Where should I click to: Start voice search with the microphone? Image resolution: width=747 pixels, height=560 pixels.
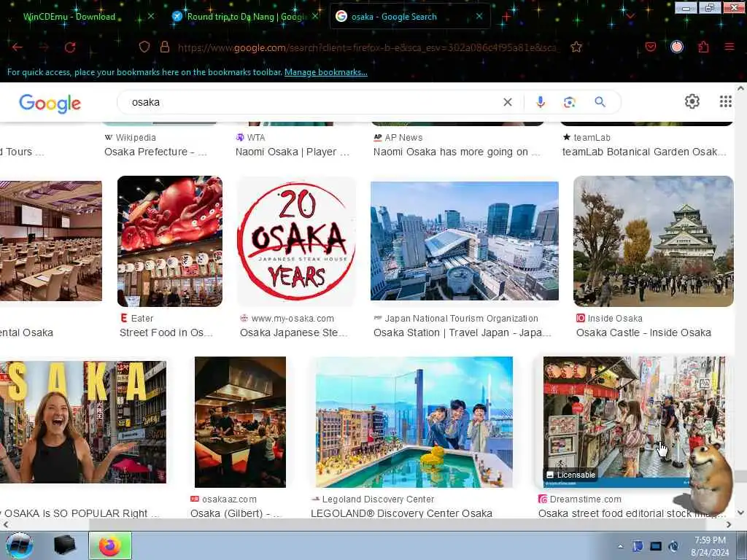pos(541,102)
